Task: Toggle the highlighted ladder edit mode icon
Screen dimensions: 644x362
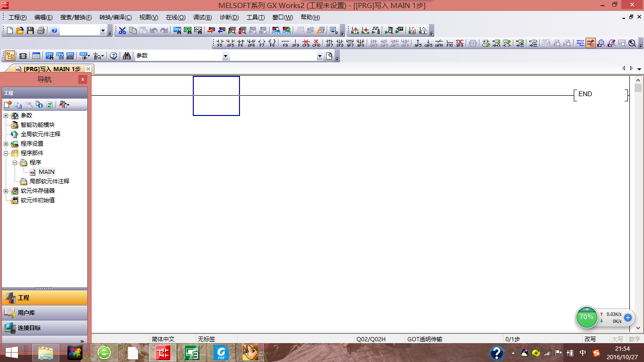Action: (591, 43)
